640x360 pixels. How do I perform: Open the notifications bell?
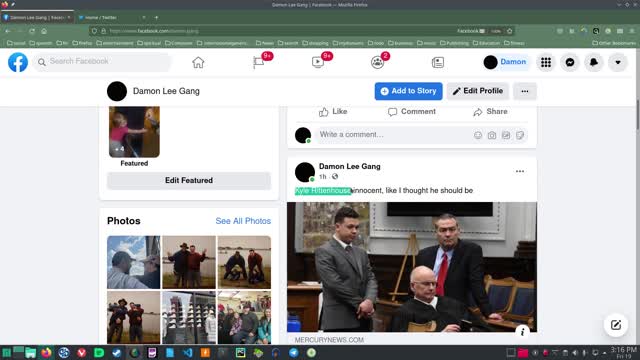594,62
